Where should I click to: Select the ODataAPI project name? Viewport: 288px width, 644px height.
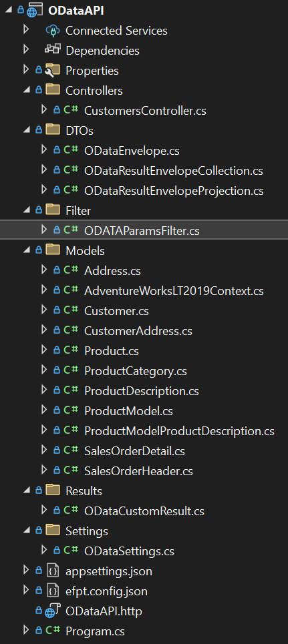tap(76, 11)
